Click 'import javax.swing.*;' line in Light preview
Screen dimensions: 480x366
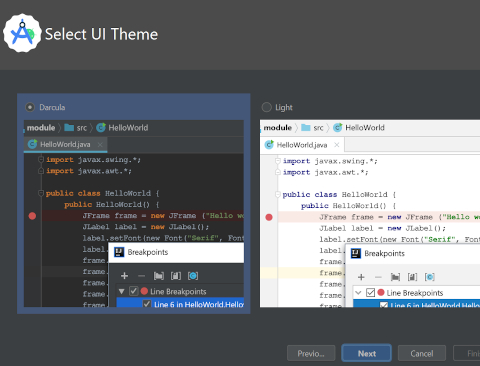click(x=330, y=161)
